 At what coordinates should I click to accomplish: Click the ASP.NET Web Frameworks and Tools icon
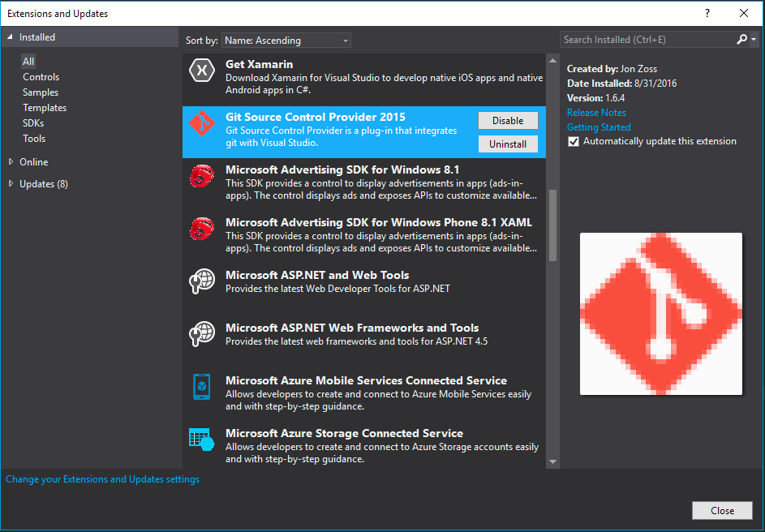pyautogui.click(x=201, y=334)
